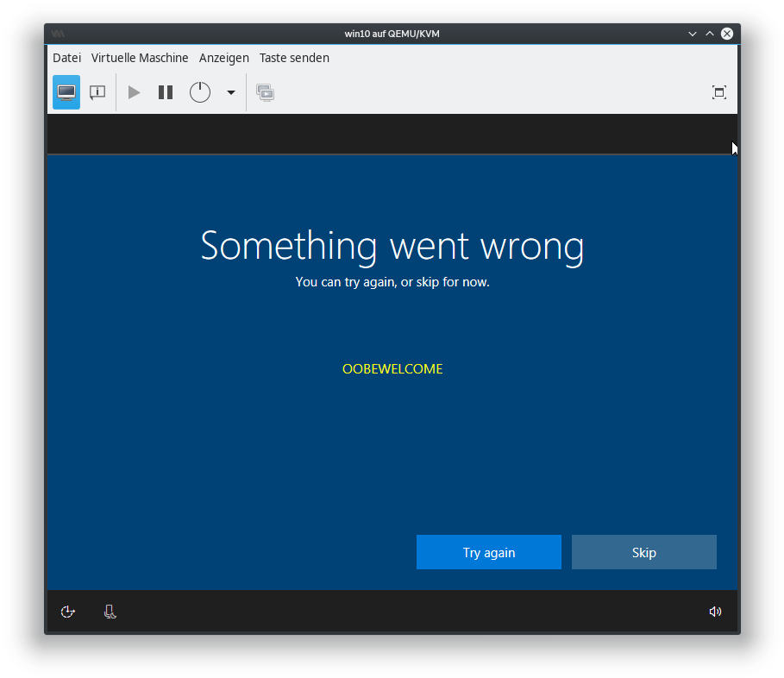
Task: Open the Datei menu
Action: 66,58
